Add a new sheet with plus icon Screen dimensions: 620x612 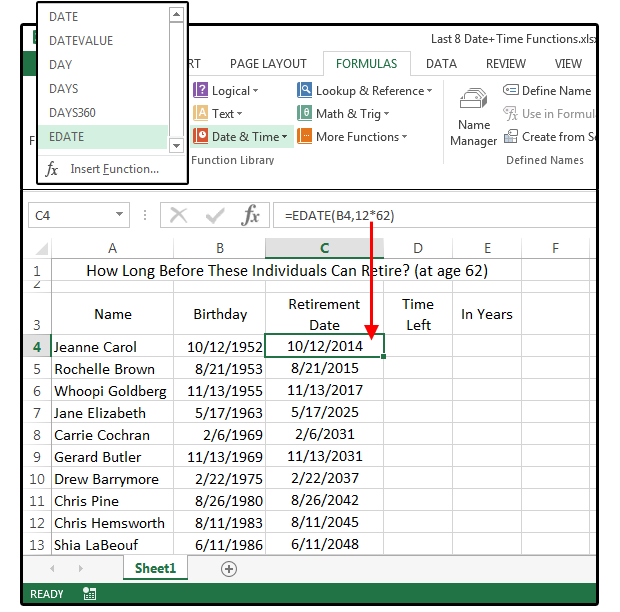tap(229, 569)
